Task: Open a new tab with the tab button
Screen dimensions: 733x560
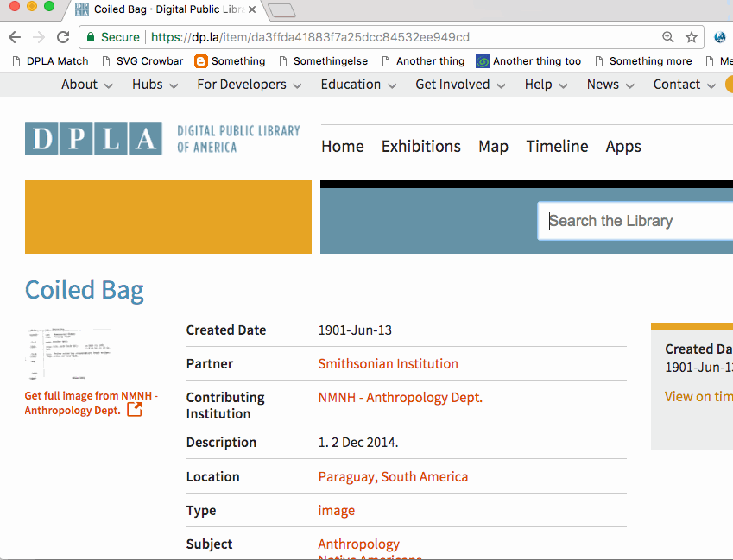Action: coord(281,10)
